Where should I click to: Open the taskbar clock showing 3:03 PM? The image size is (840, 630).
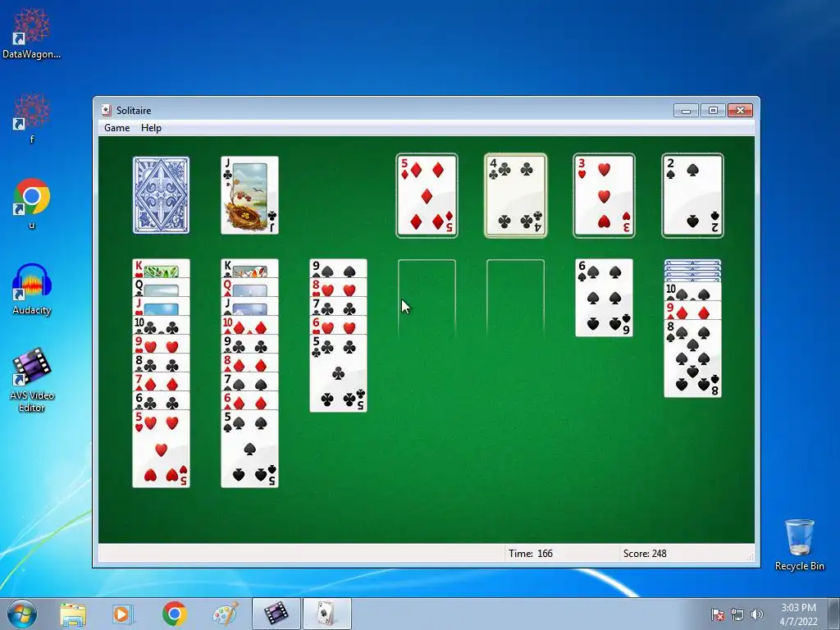coord(798,614)
